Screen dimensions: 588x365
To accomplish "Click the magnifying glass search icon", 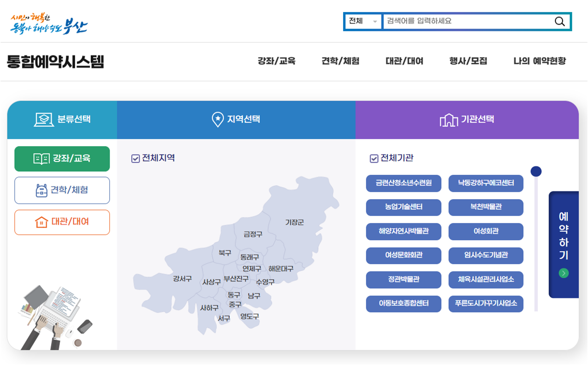I will [559, 21].
